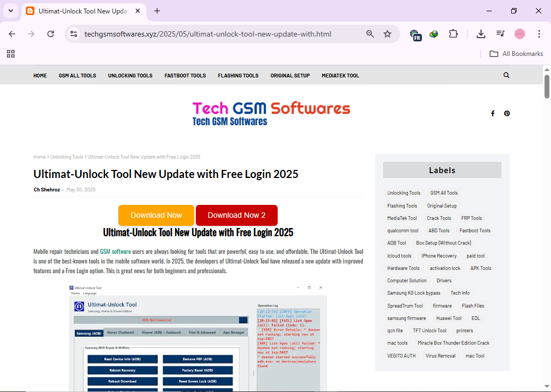The width and height of the screenshot is (551, 392).
Task: Open a new browser tab
Action: coord(157,11)
